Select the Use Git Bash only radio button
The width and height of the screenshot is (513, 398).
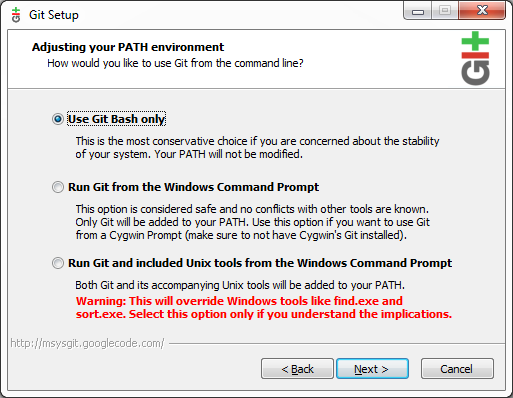click(58, 119)
